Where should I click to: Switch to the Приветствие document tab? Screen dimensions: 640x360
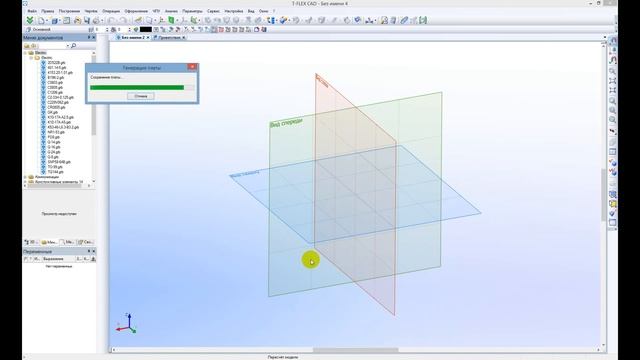169,38
